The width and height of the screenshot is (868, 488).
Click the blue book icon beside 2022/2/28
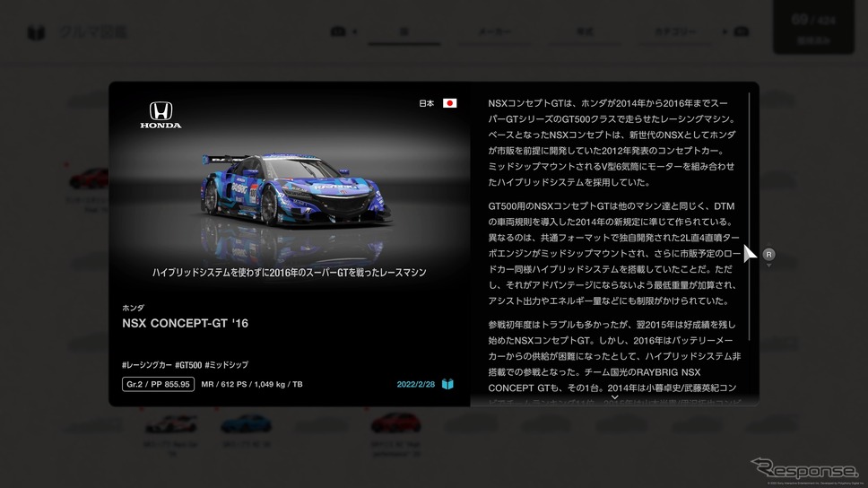(447, 384)
